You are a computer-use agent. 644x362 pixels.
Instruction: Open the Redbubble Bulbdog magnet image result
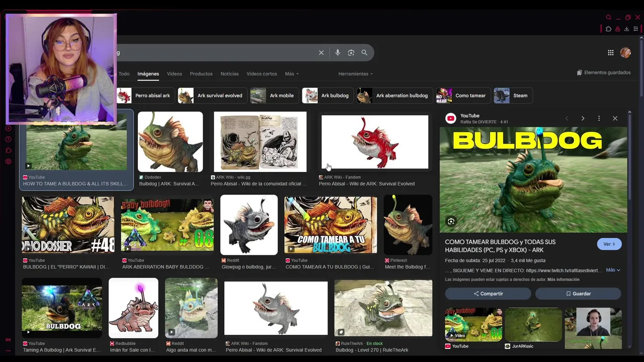click(x=133, y=308)
